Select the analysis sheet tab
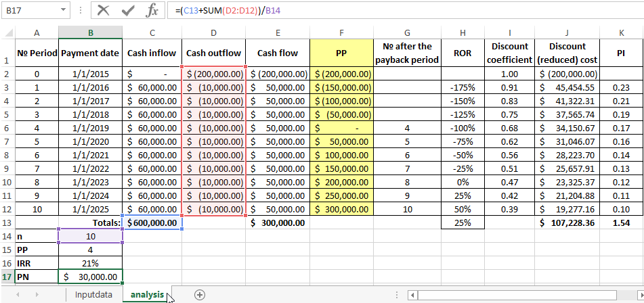Screen dimensions: 644x303 click(x=147, y=294)
